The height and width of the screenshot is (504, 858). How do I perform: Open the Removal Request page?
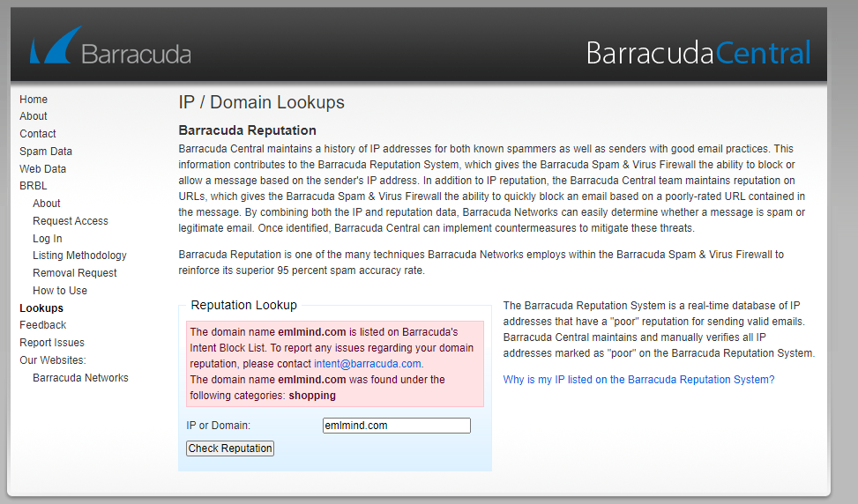click(75, 273)
